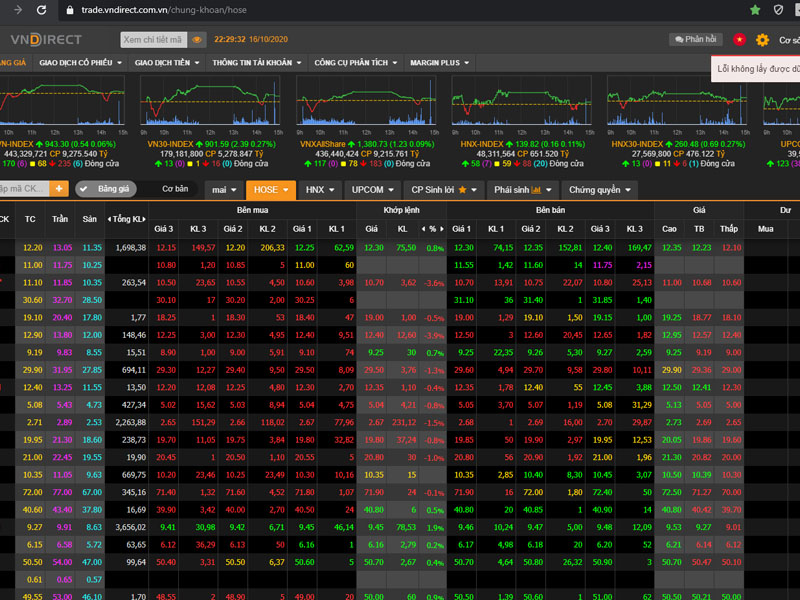Open Giao dịch cổ phiếu menu

tap(81, 63)
